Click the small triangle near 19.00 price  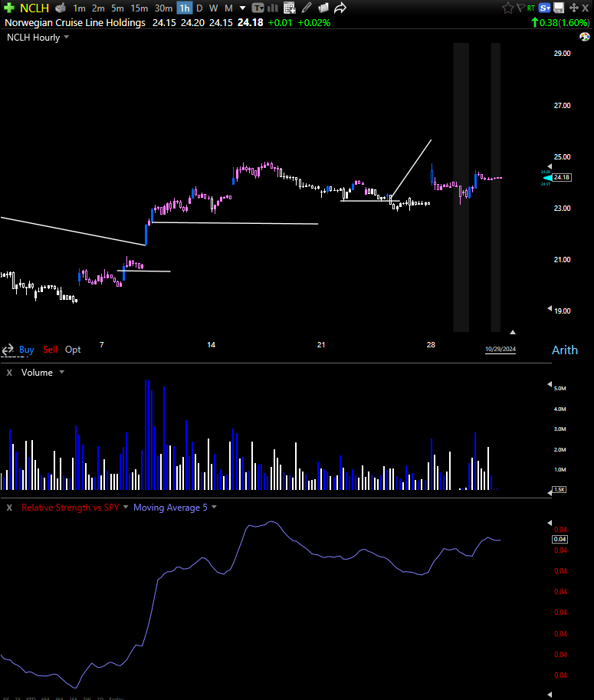(550, 308)
